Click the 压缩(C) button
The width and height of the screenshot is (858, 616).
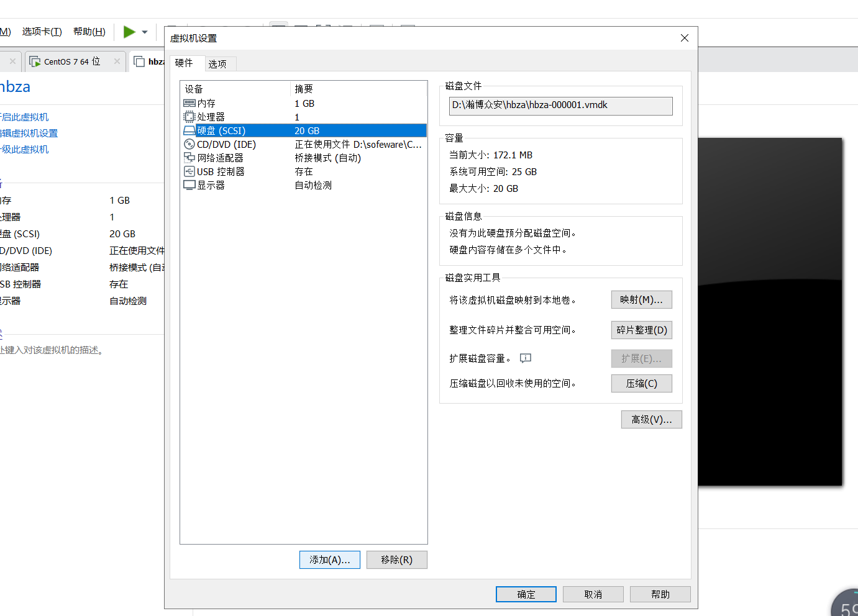click(642, 383)
